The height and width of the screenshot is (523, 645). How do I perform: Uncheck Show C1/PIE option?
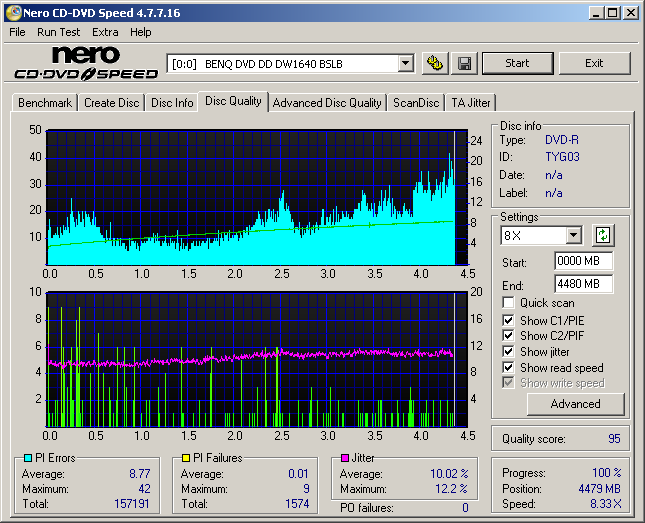point(509,320)
